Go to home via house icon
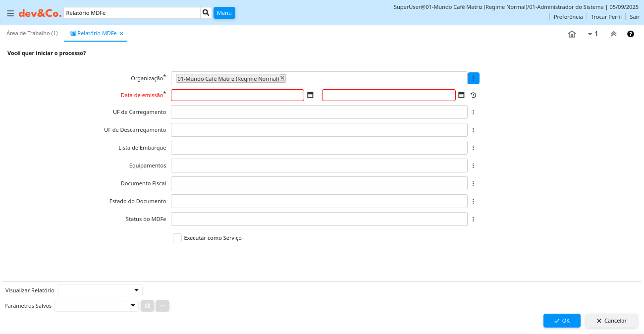This screenshot has width=644, height=334. point(572,34)
